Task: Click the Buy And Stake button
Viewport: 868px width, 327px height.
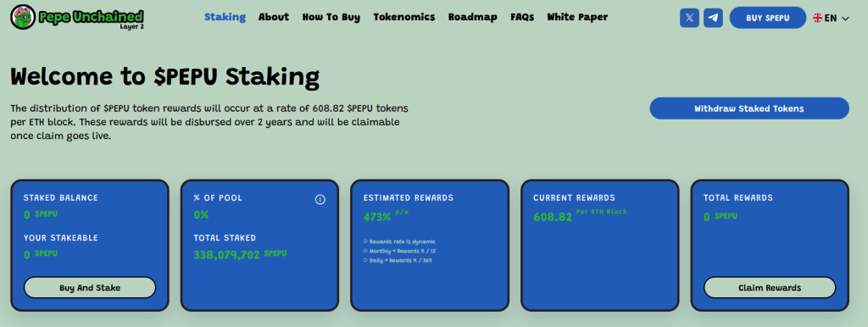Action: click(90, 288)
